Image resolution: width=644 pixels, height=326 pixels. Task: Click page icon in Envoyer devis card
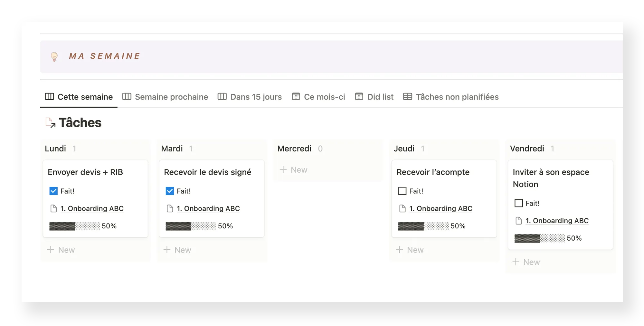pyautogui.click(x=53, y=209)
